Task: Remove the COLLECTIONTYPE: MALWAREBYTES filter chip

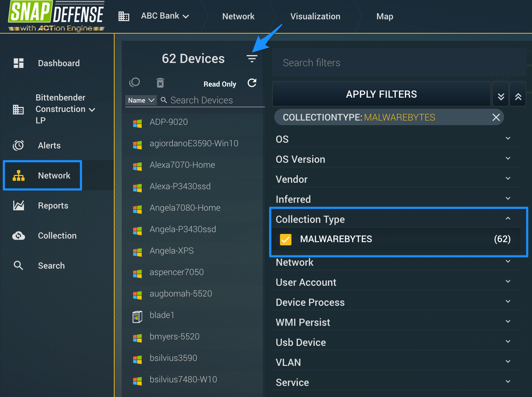Action: 496,117
